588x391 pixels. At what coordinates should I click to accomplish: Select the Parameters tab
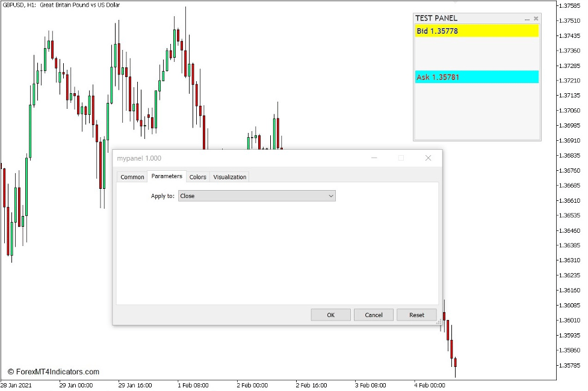(x=166, y=176)
